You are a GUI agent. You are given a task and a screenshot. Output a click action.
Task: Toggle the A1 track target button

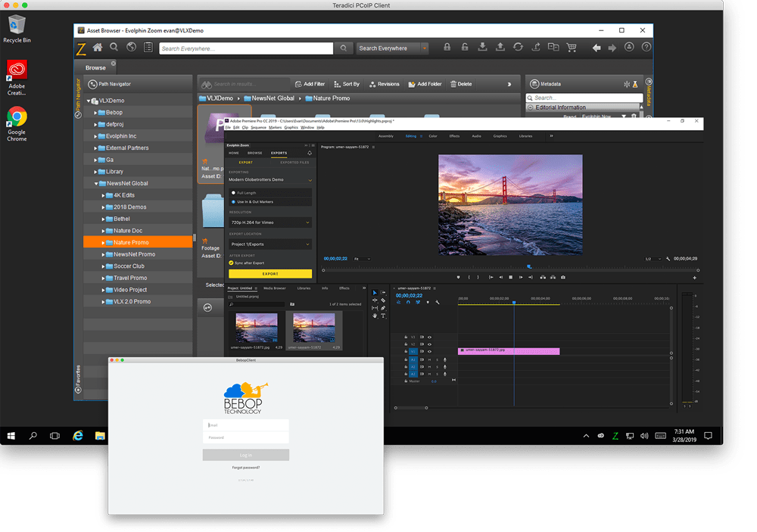[x=413, y=359]
